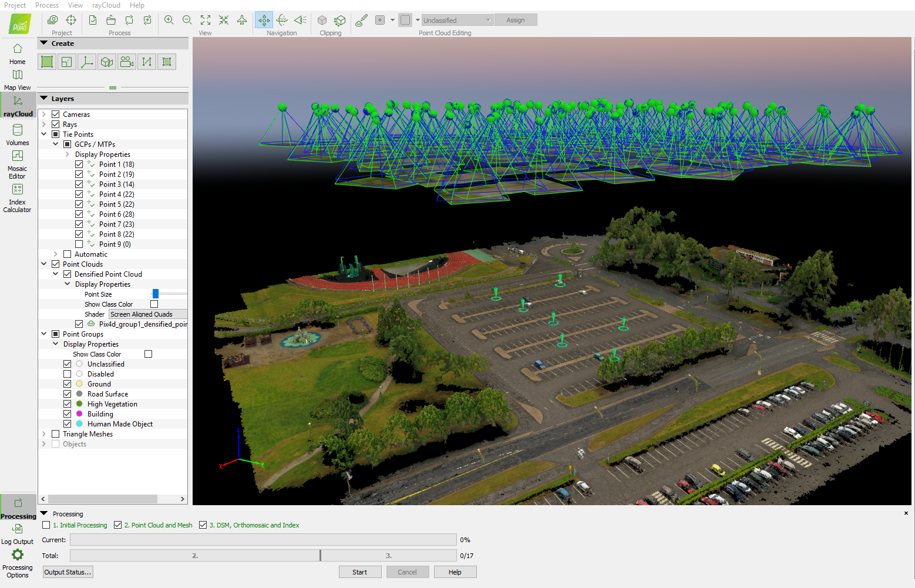Image resolution: width=915 pixels, height=588 pixels.
Task: Enable the Point 9 (0) checkbox
Action: click(x=79, y=244)
